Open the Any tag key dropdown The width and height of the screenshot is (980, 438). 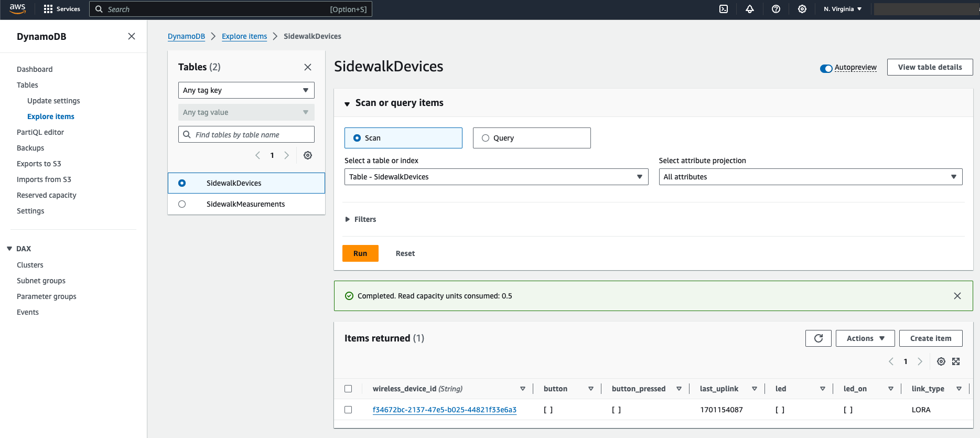point(246,90)
